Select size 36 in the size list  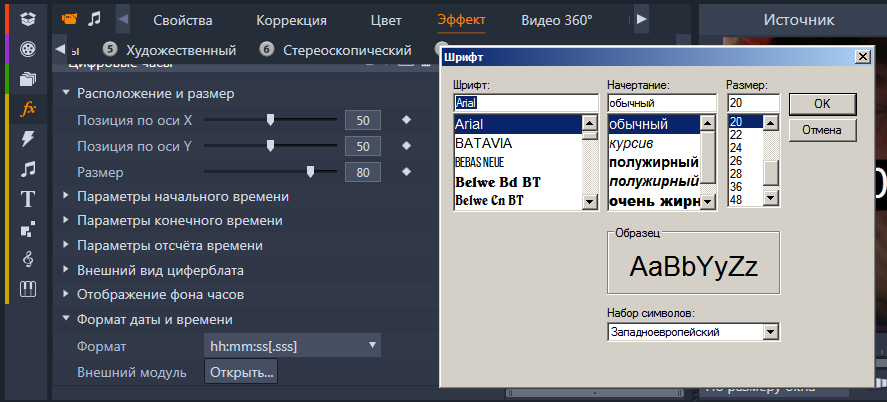(746, 187)
